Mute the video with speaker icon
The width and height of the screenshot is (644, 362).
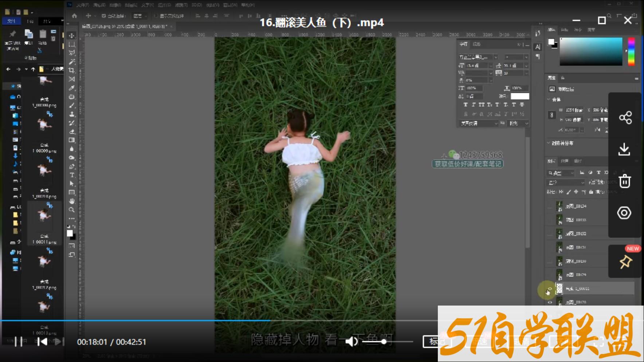(352, 342)
